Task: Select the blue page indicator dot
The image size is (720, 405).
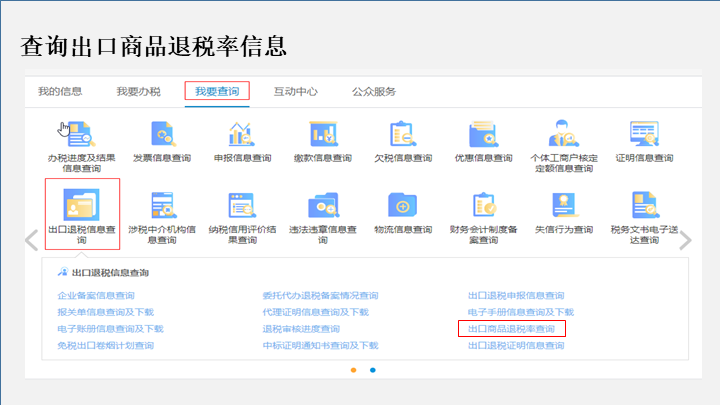Action: 373,370
